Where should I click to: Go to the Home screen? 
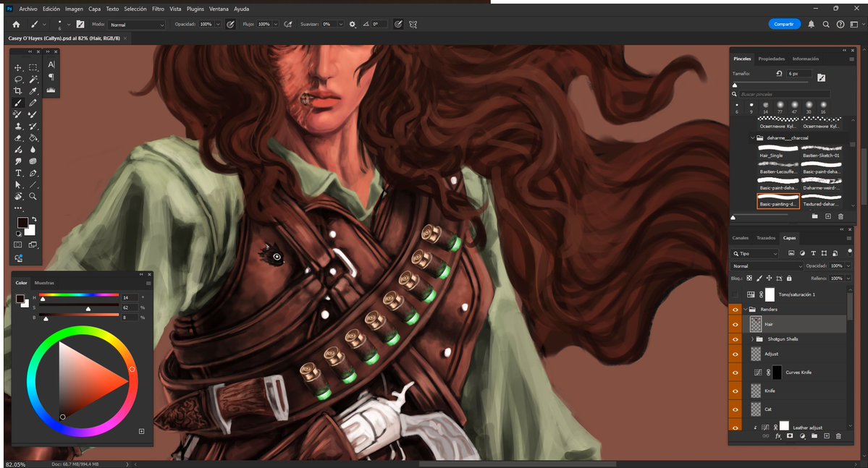16,25
